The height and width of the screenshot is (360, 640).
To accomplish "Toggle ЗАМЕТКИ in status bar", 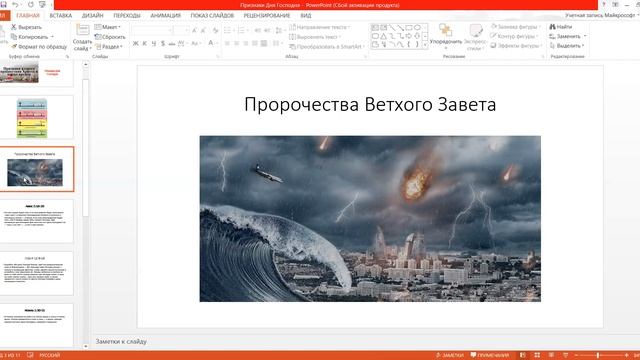I will (450, 355).
